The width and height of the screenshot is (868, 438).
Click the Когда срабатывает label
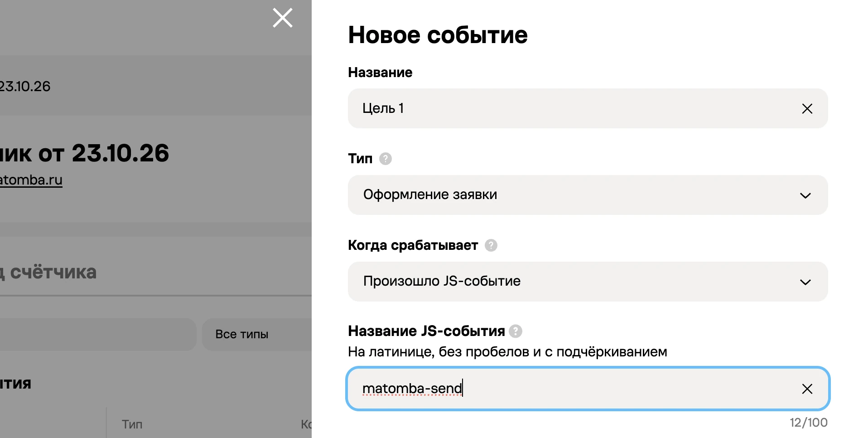pyautogui.click(x=413, y=245)
